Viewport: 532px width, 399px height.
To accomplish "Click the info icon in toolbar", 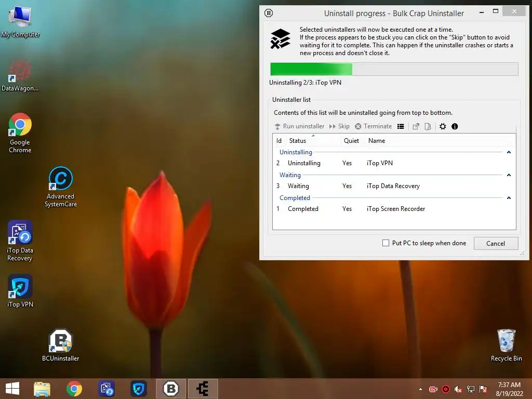I will point(455,127).
